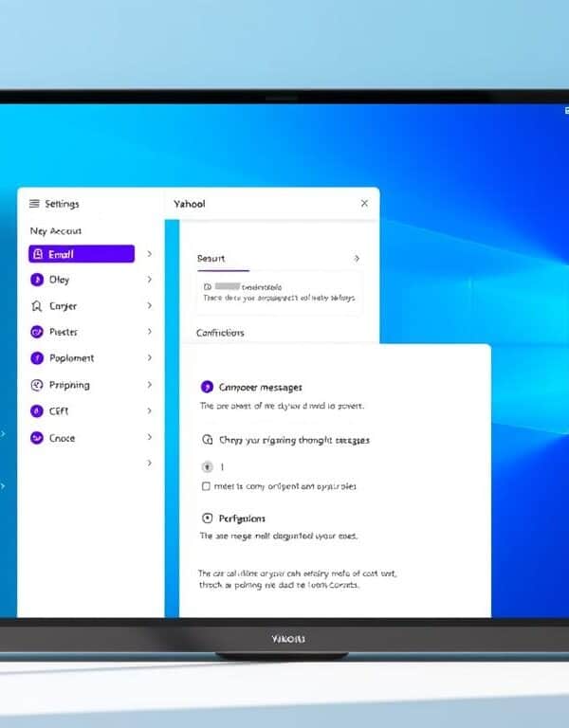Select the Email sidebar item
This screenshot has height=728, width=569.
[x=82, y=254]
